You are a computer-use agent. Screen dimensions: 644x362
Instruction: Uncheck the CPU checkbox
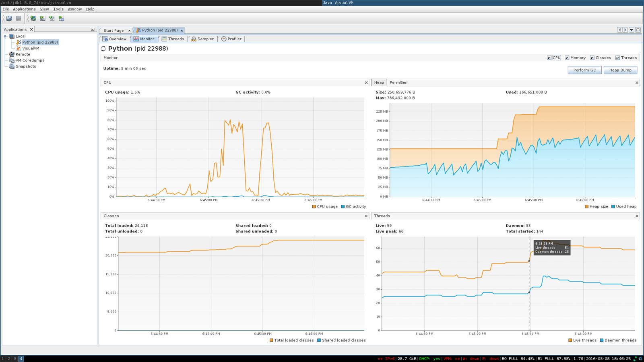(549, 58)
